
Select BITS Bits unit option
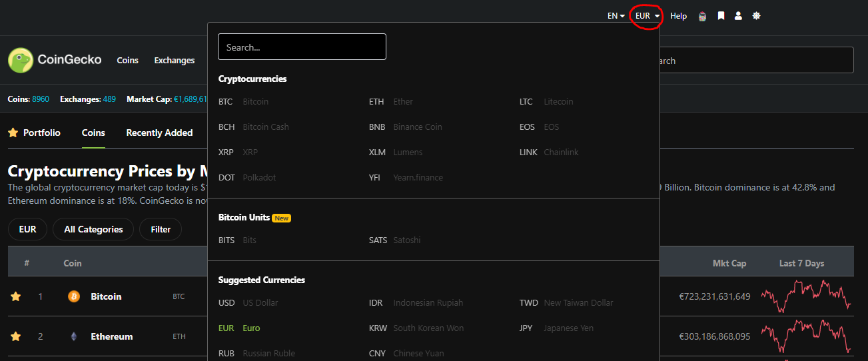(237, 240)
